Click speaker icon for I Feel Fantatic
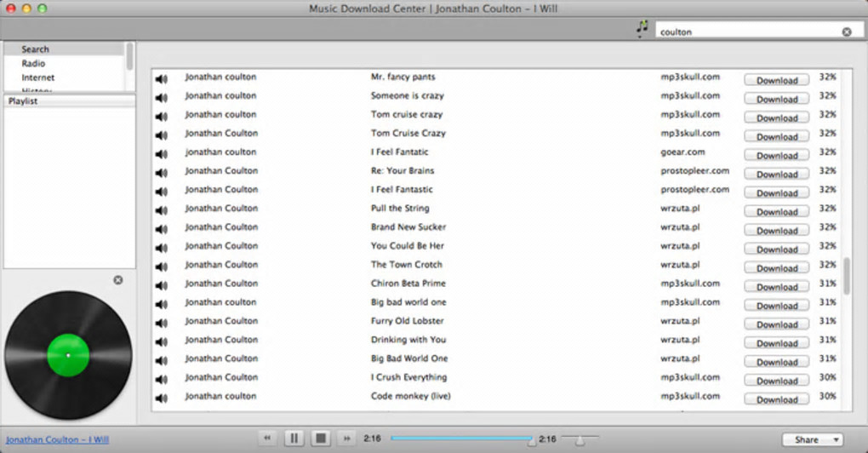Screen dimensions: 868x453 pyautogui.click(x=161, y=154)
